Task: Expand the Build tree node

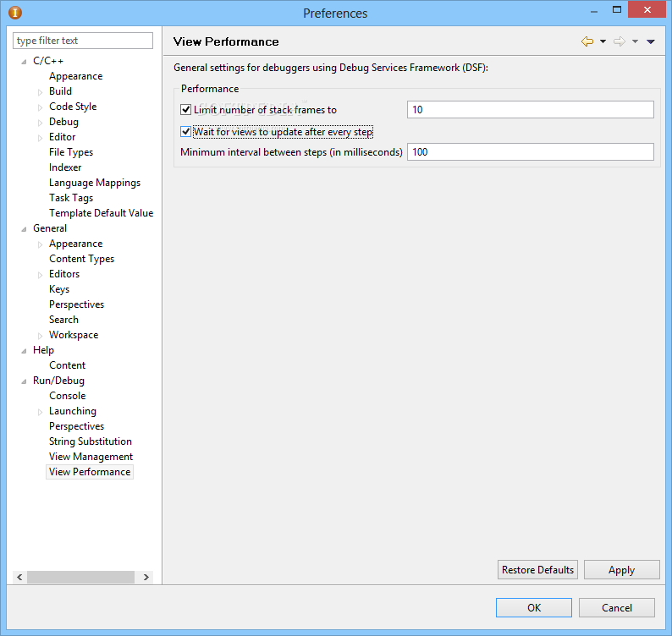Action: [40, 92]
